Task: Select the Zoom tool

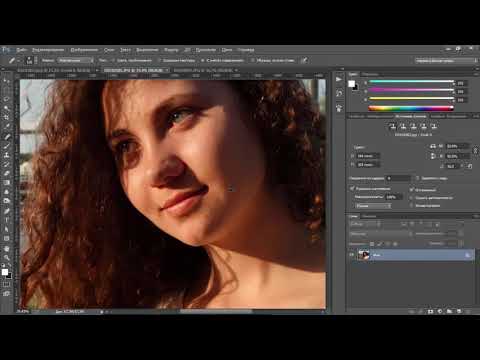Action: pos(6,258)
